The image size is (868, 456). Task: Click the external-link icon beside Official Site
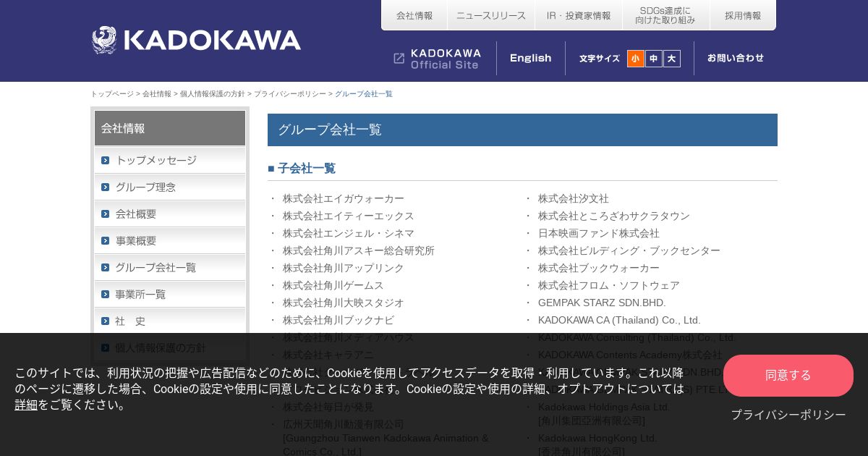click(x=399, y=59)
